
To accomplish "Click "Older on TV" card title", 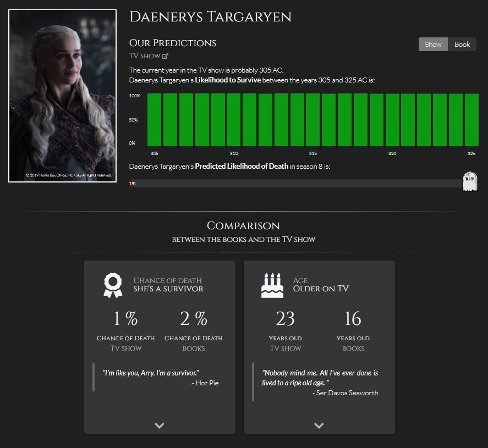I will (x=321, y=289).
